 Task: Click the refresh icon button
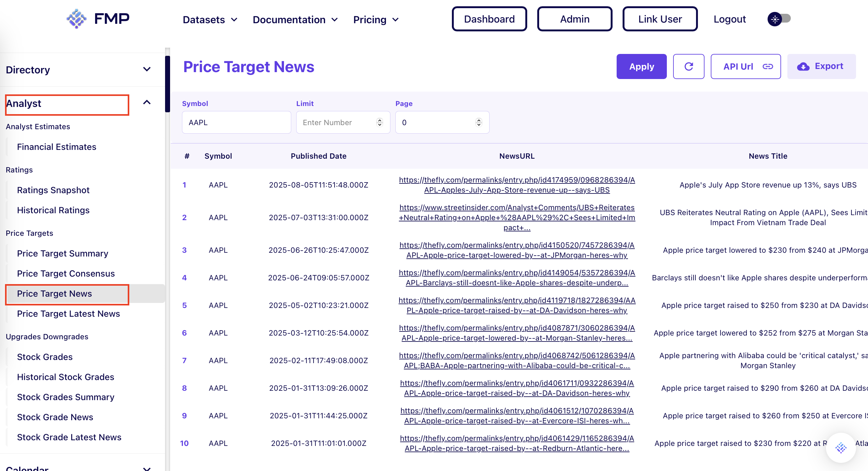click(689, 66)
